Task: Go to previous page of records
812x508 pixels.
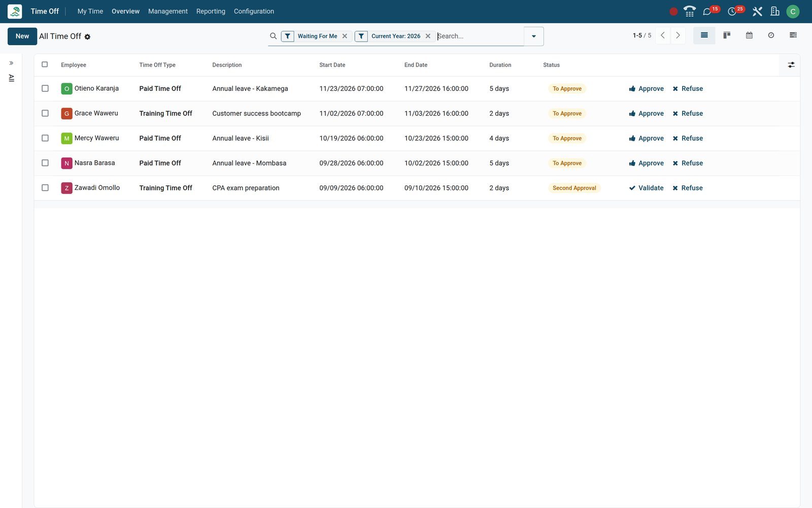Action: click(663, 36)
